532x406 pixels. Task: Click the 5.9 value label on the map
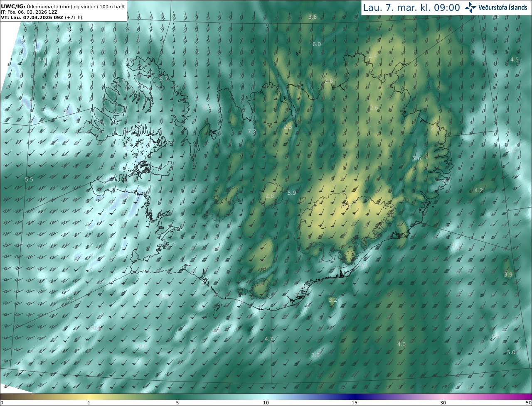(292, 193)
